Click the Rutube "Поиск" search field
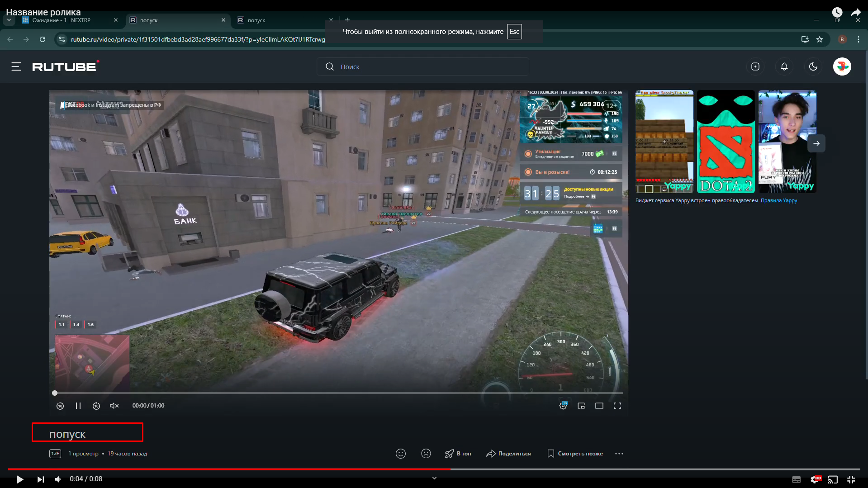The image size is (868, 488). click(x=423, y=66)
